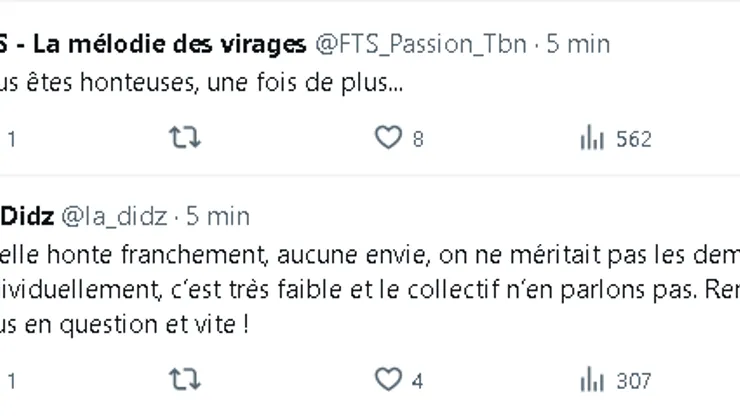Click the "307" views count number
Image resolution: width=740 pixels, height=416 pixels.
[634, 381]
